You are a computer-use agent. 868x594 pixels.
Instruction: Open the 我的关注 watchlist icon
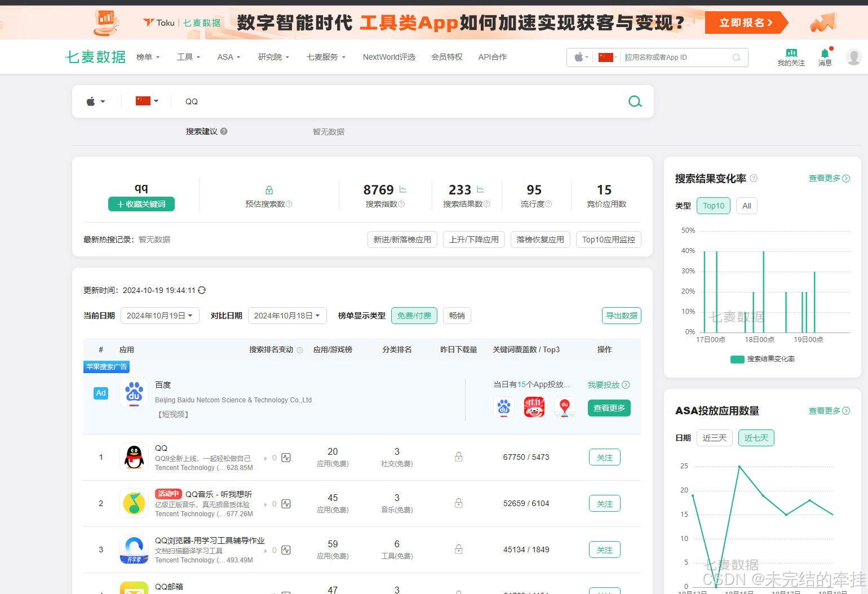point(791,57)
